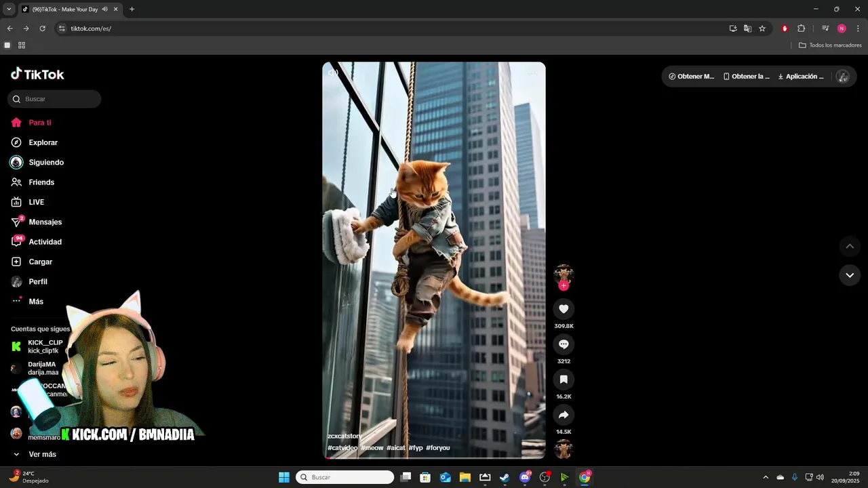Open Chrome profile N avatar

[842, 28]
